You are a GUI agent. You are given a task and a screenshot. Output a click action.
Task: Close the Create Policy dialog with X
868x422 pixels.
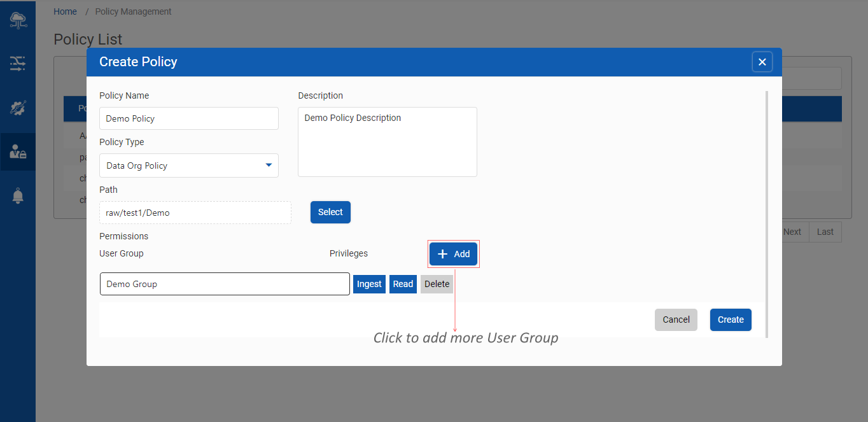point(762,62)
